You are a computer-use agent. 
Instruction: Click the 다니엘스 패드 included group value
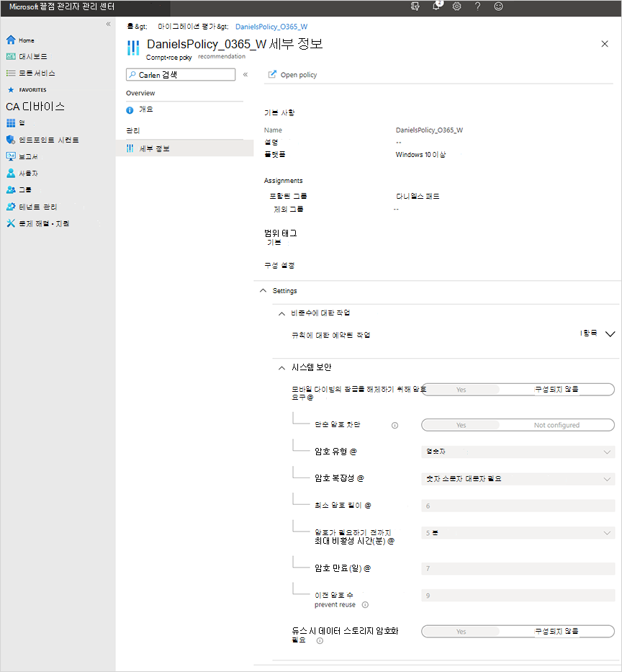(x=418, y=197)
